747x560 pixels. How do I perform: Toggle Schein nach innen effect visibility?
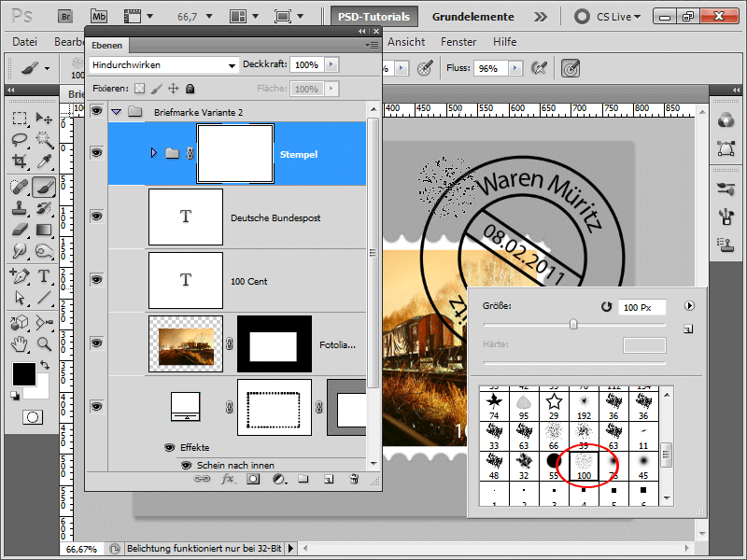coord(187,465)
